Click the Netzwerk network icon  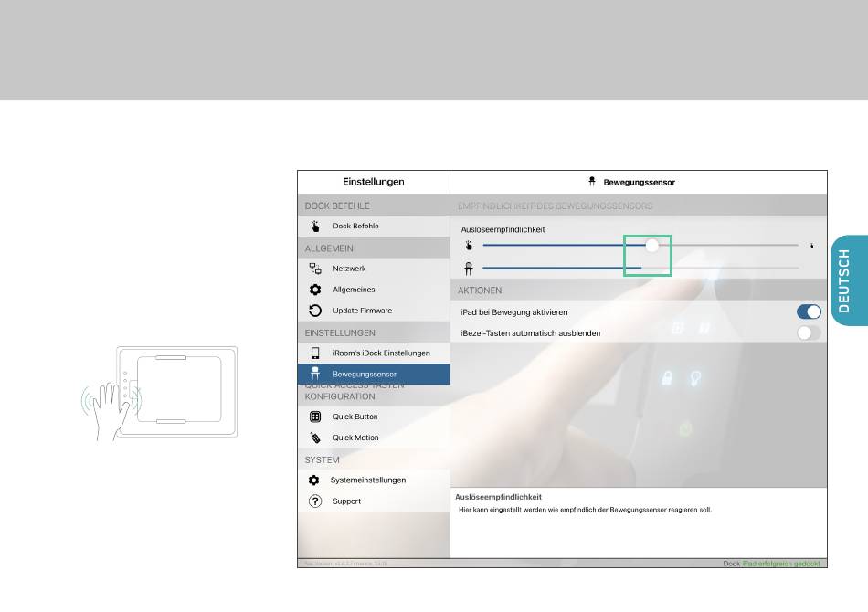[315, 269]
